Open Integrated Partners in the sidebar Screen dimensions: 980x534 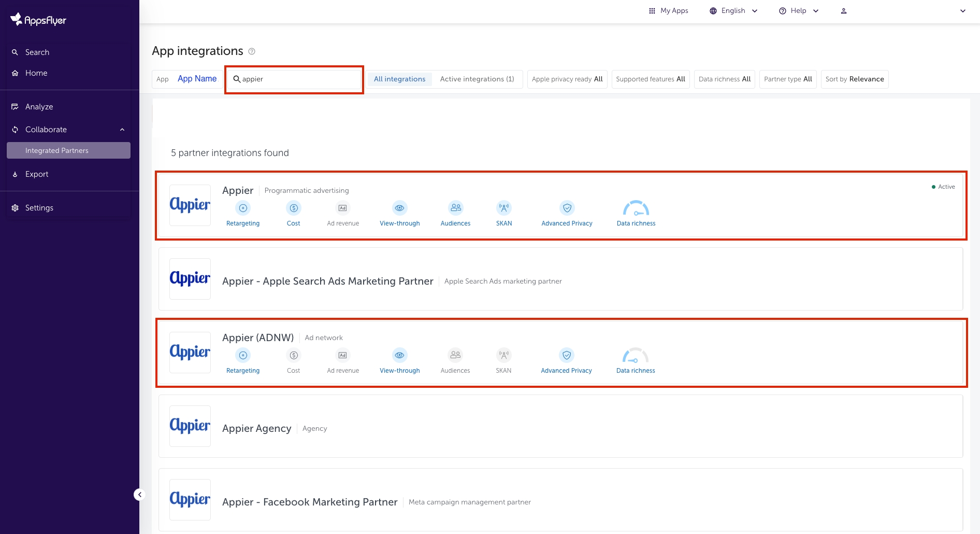[x=57, y=151]
